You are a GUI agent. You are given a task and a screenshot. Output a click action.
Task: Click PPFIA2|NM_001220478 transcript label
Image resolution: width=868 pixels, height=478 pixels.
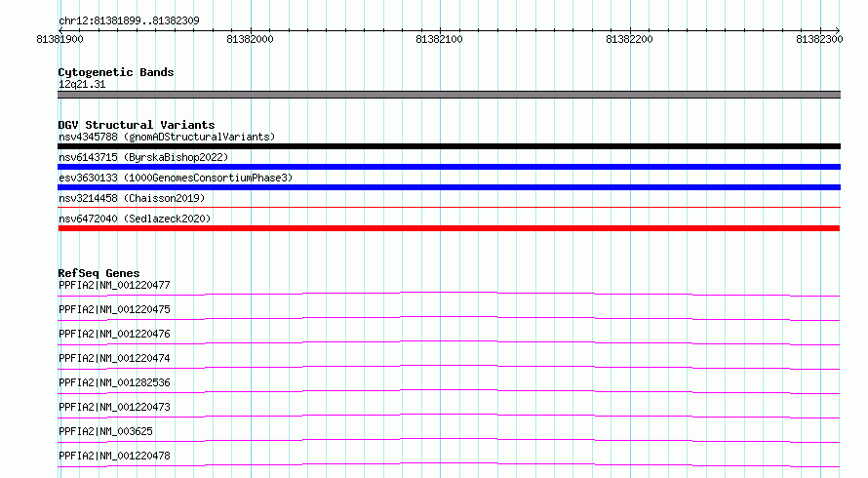coord(114,456)
